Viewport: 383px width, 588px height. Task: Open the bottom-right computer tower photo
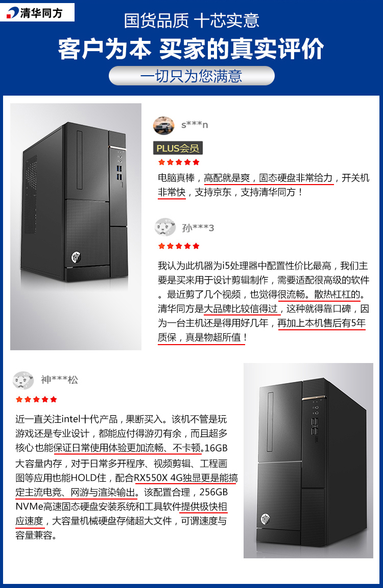(308, 461)
